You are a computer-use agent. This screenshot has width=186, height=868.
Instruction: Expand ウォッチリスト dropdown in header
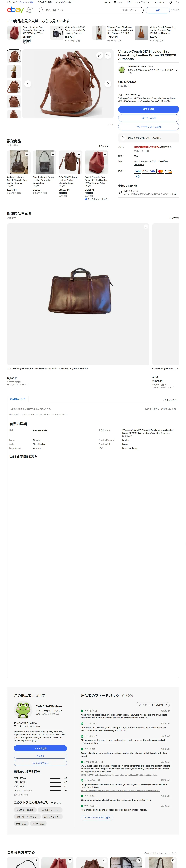[142, 2]
